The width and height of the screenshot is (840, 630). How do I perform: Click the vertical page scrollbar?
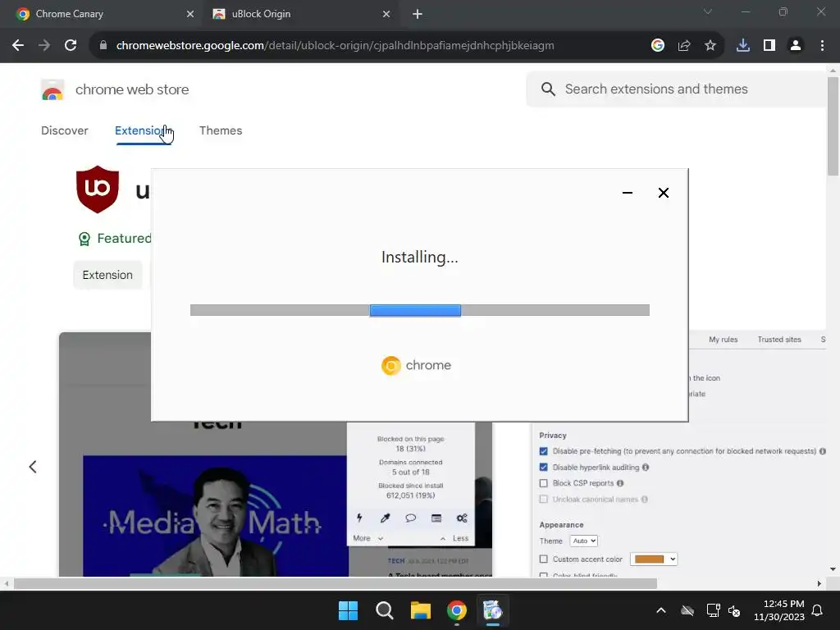pos(833,126)
